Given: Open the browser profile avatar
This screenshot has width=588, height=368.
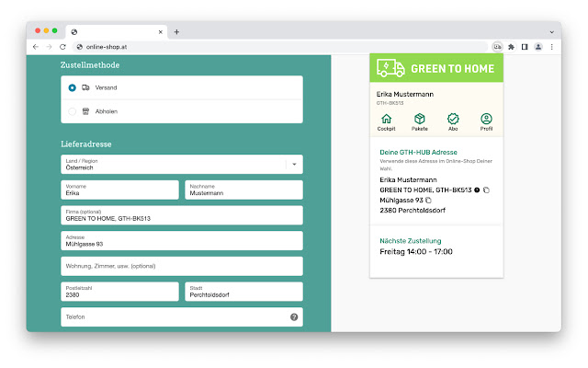Looking at the screenshot, I should [538, 47].
